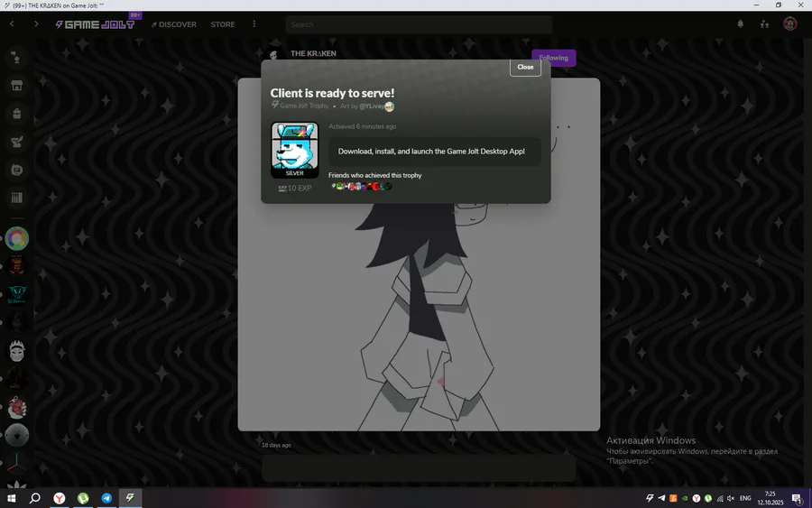Viewport: 812px width, 508px height.
Task: Open the notifications bell
Action: click(741, 23)
